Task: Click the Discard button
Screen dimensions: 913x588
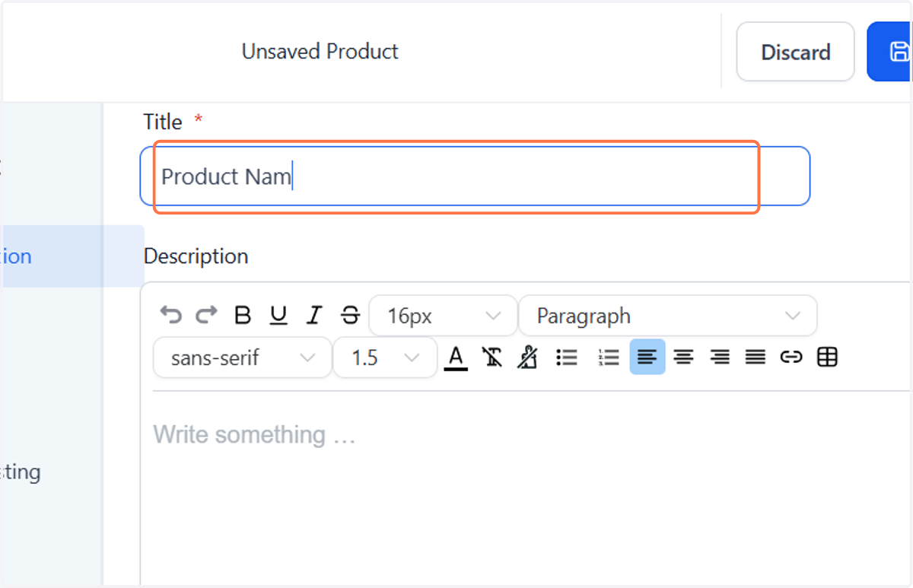Action: (x=796, y=52)
